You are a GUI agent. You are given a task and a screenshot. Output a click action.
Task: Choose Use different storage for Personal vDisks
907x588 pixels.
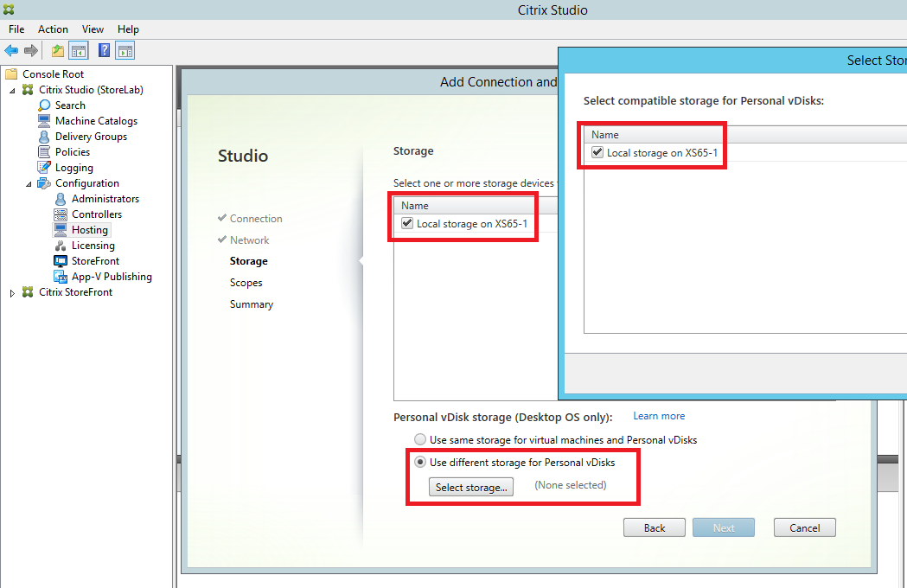click(421, 463)
